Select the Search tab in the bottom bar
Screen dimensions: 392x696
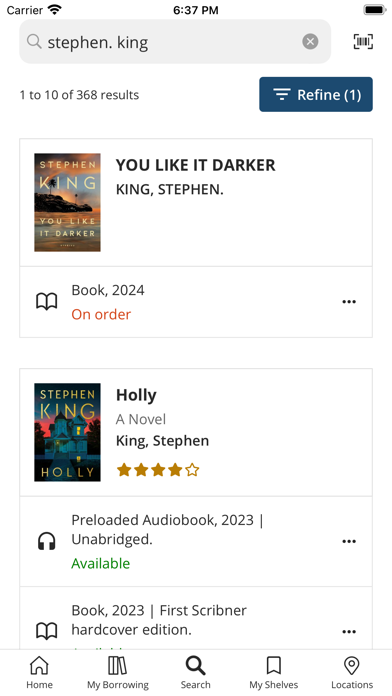click(x=195, y=672)
